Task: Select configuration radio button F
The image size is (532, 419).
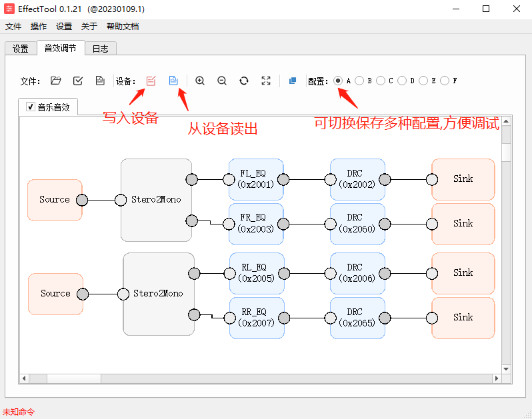Action: click(x=445, y=81)
